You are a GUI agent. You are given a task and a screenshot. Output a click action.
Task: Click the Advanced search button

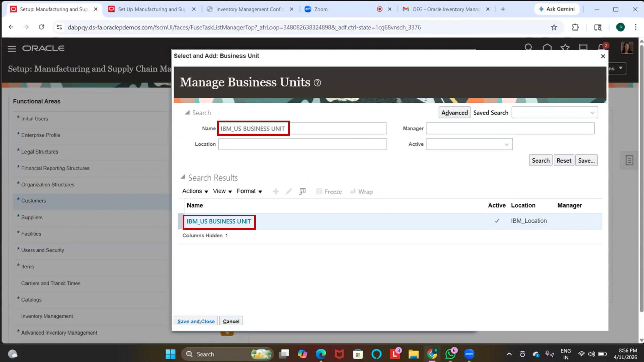point(454,113)
